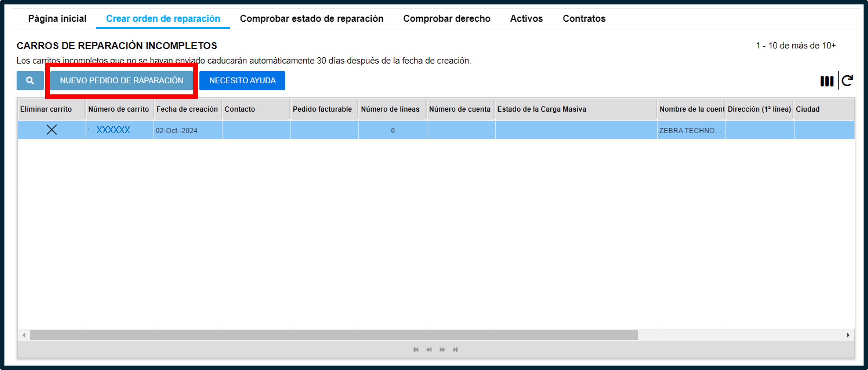Go to next page of records
This screenshot has height=370, width=868.
pyautogui.click(x=442, y=350)
